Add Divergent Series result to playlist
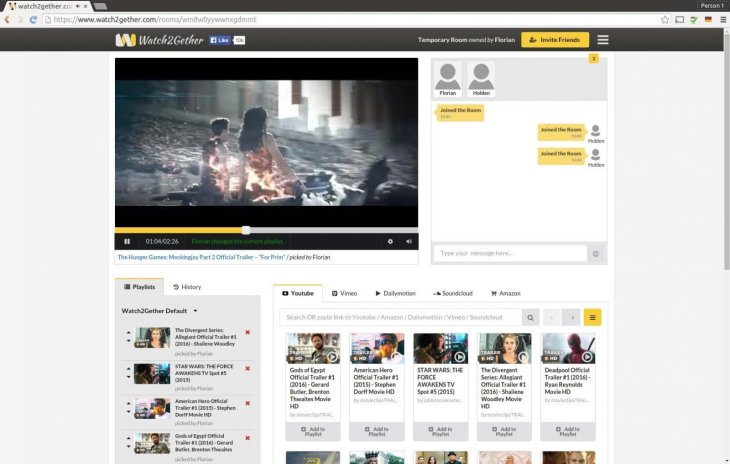 504,431
